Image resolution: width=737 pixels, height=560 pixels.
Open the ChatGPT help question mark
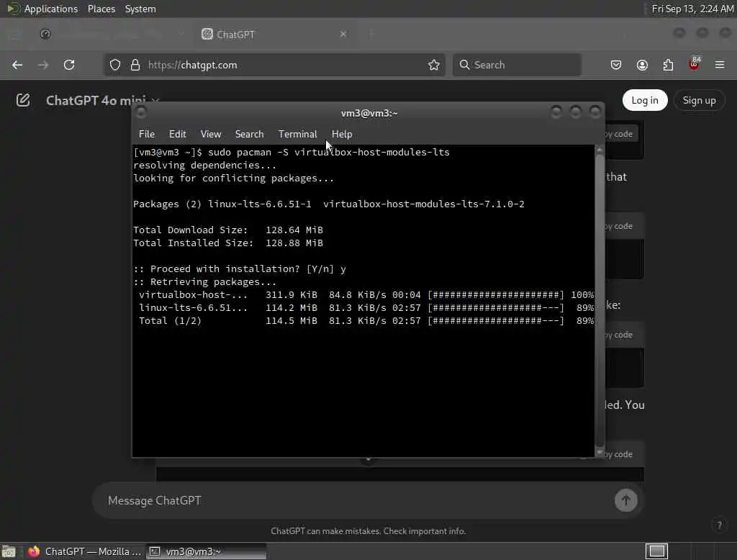(x=719, y=525)
